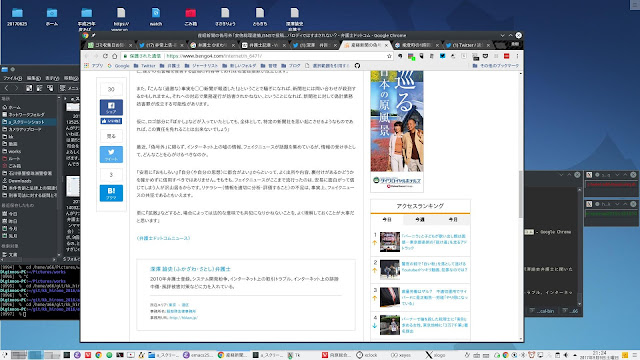
Task: Open the 編集 menu in Dolphin
Action: (33, 78)
